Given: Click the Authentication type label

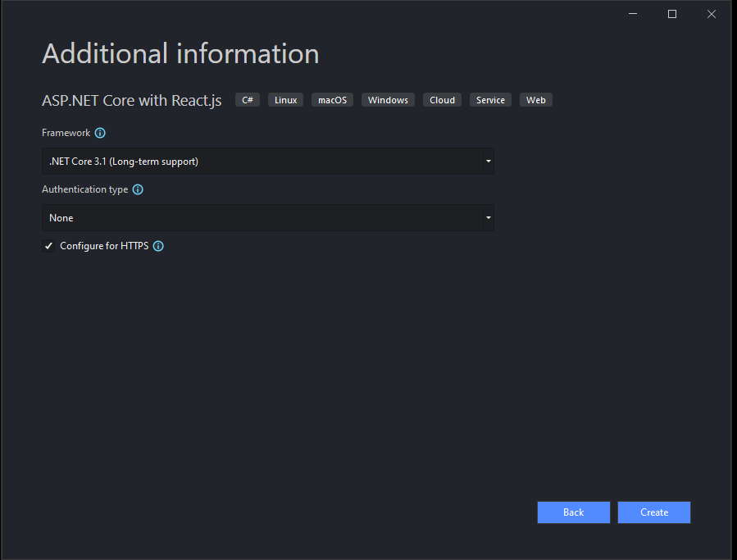Looking at the screenshot, I should [x=84, y=189].
